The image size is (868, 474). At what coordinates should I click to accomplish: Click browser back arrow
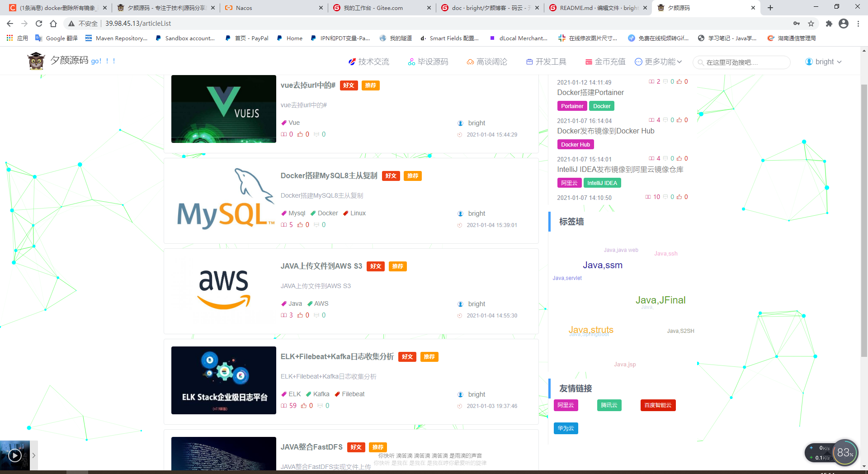[x=10, y=24]
